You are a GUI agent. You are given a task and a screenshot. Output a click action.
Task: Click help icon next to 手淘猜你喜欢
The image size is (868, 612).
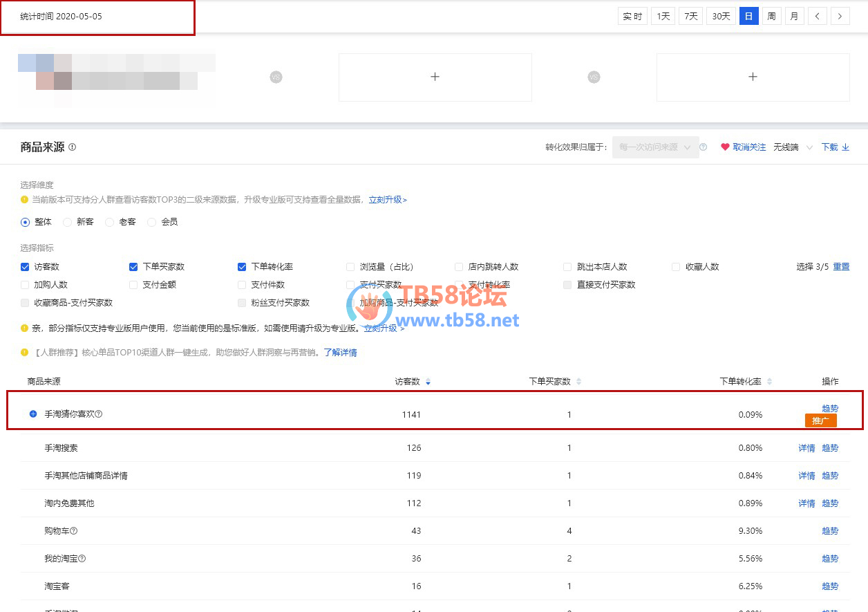(x=99, y=414)
